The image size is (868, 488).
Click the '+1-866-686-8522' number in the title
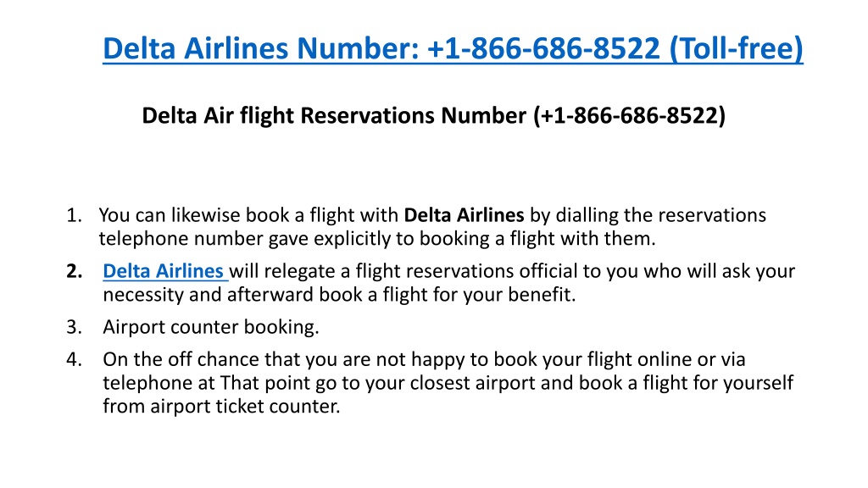point(543,48)
